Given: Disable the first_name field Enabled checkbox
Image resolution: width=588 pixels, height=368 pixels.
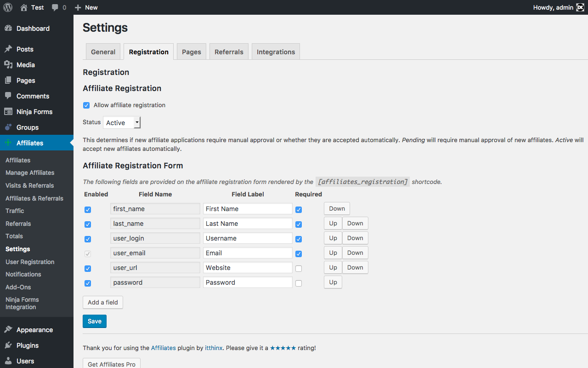Looking at the screenshot, I should pos(88,210).
